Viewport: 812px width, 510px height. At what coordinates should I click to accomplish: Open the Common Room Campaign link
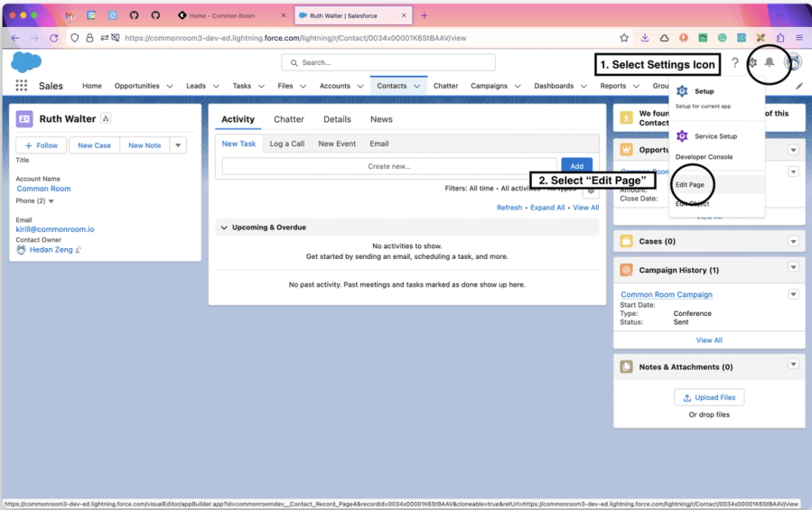coord(667,294)
